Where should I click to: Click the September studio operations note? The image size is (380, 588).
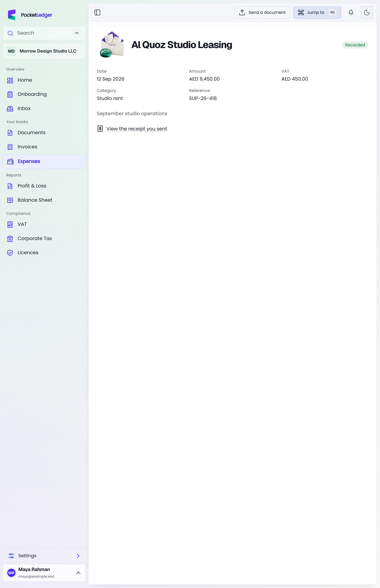(132, 114)
